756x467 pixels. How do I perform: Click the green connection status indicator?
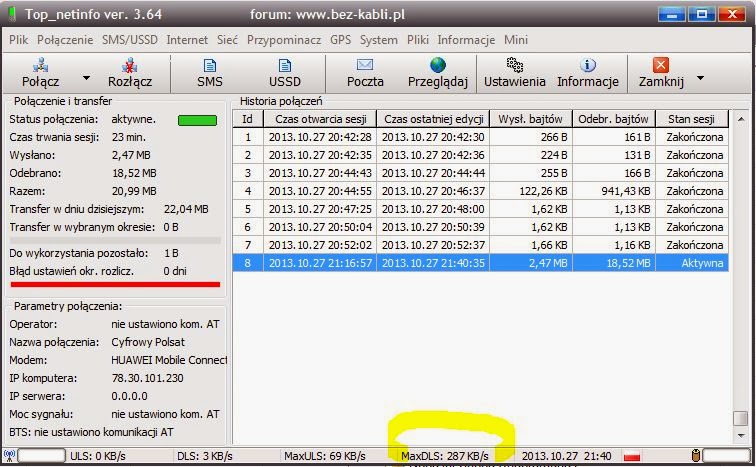(197, 120)
